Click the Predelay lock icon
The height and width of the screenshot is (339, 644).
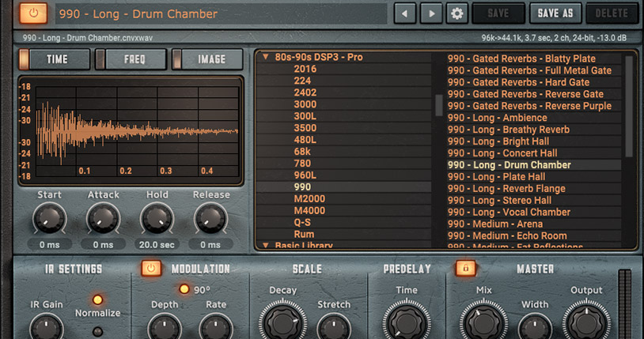point(466,269)
